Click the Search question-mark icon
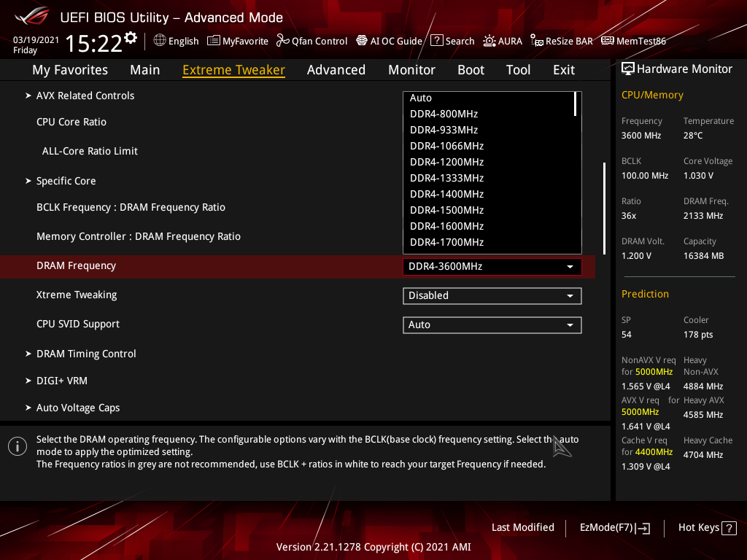Viewport: 747px width, 560px height. pyautogui.click(x=437, y=41)
